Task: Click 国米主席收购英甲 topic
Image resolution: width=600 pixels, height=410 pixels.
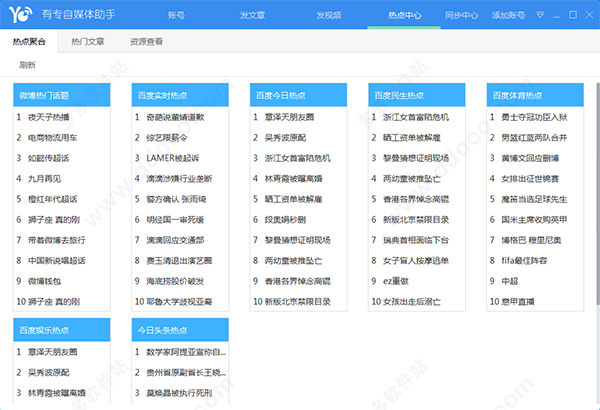Action: point(534,220)
